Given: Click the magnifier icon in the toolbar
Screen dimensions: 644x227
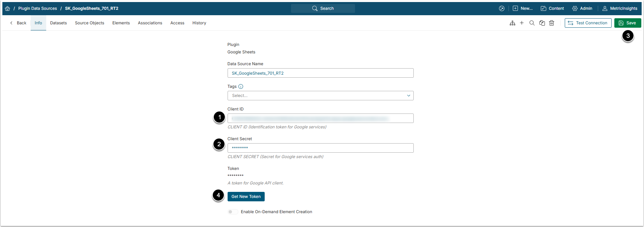Looking at the screenshot, I should (x=532, y=23).
